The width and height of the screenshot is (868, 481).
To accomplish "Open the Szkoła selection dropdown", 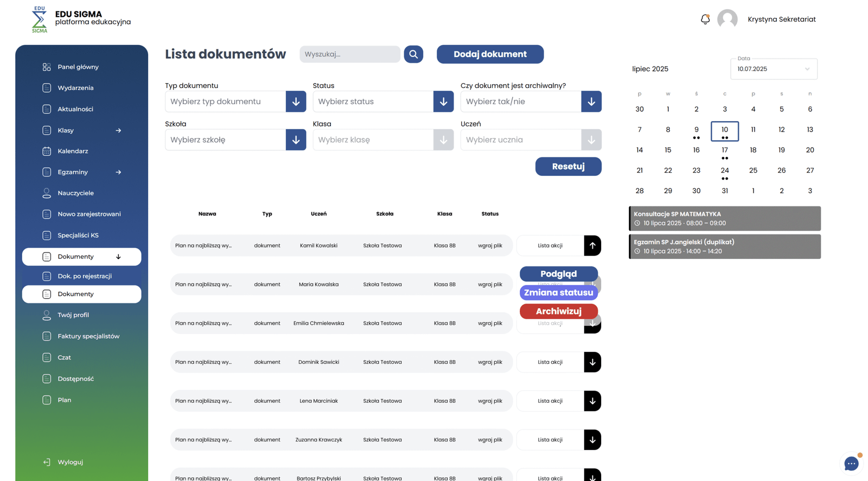I will pyautogui.click(x=296, y=140).
